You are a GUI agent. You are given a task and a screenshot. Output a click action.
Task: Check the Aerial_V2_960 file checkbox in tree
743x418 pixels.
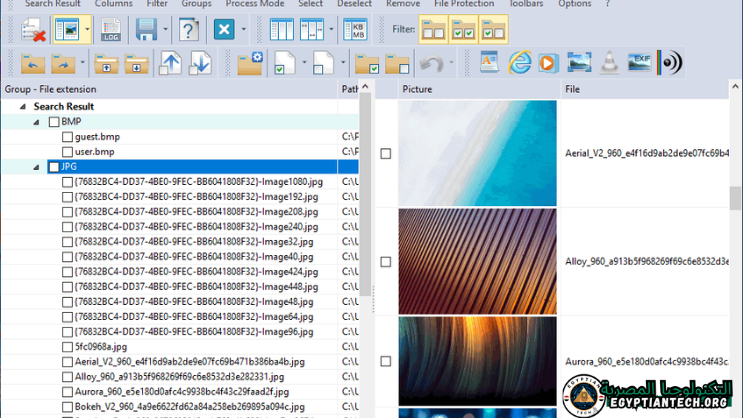[67, 362]
